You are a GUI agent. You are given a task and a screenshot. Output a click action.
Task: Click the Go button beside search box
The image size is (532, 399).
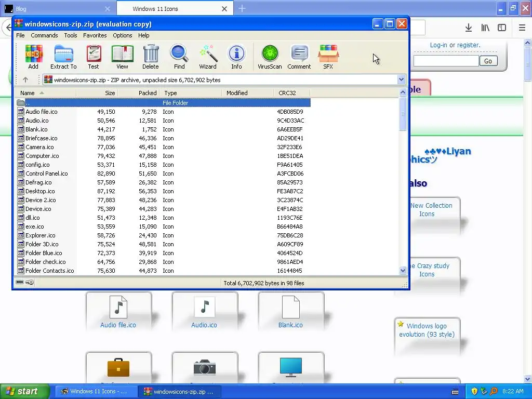(488, 61)
